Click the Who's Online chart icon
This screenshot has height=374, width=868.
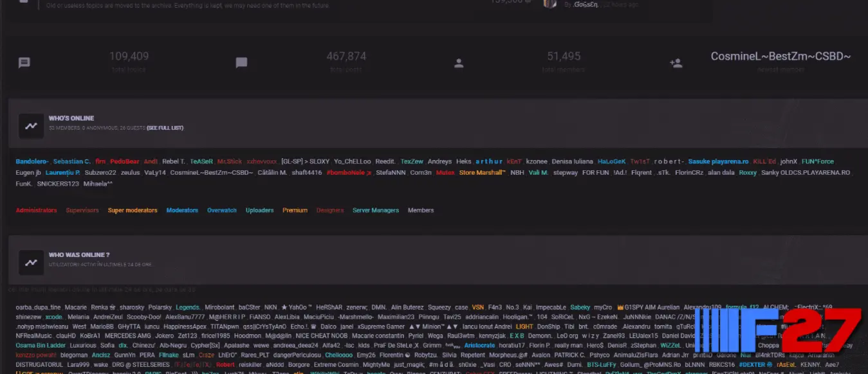(31, 126)
